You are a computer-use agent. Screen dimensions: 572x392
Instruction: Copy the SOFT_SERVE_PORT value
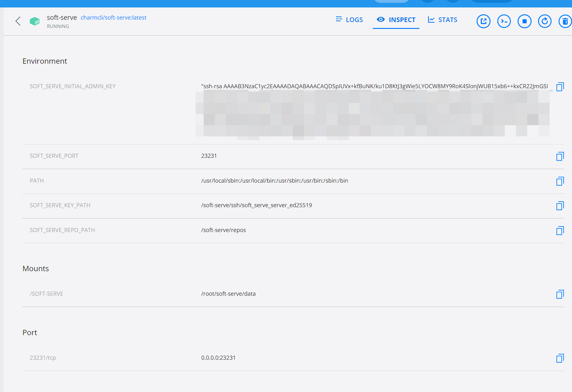point(560,156)
